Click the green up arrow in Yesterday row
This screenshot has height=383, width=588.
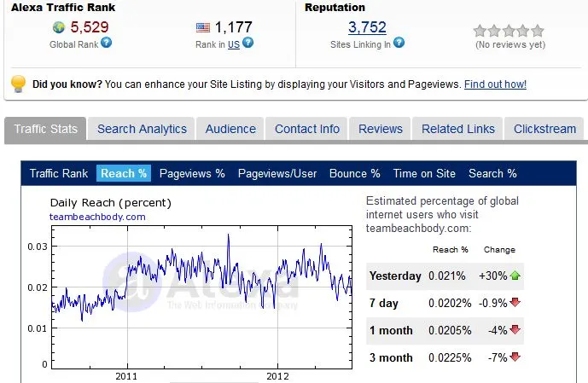pyautogui.click(x=515, y=276)
